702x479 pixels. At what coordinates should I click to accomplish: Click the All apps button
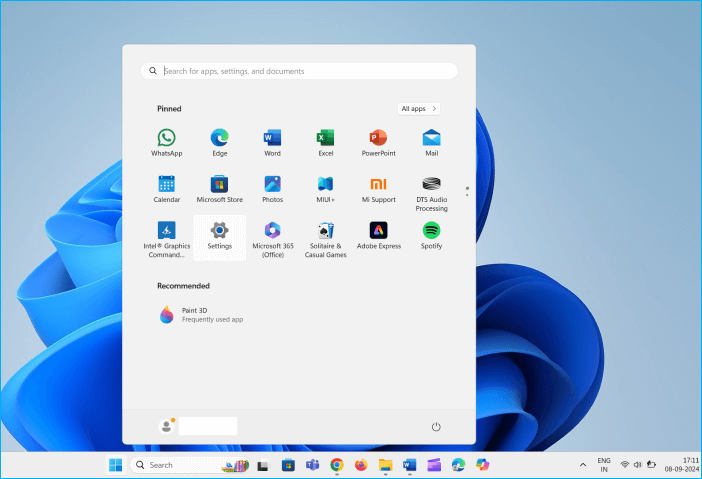[418, 108]
